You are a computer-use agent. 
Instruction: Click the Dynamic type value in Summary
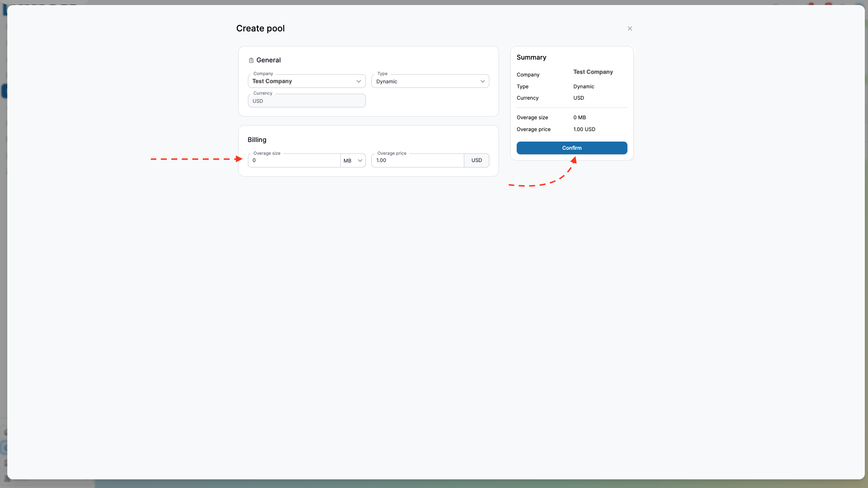(584, 86)
